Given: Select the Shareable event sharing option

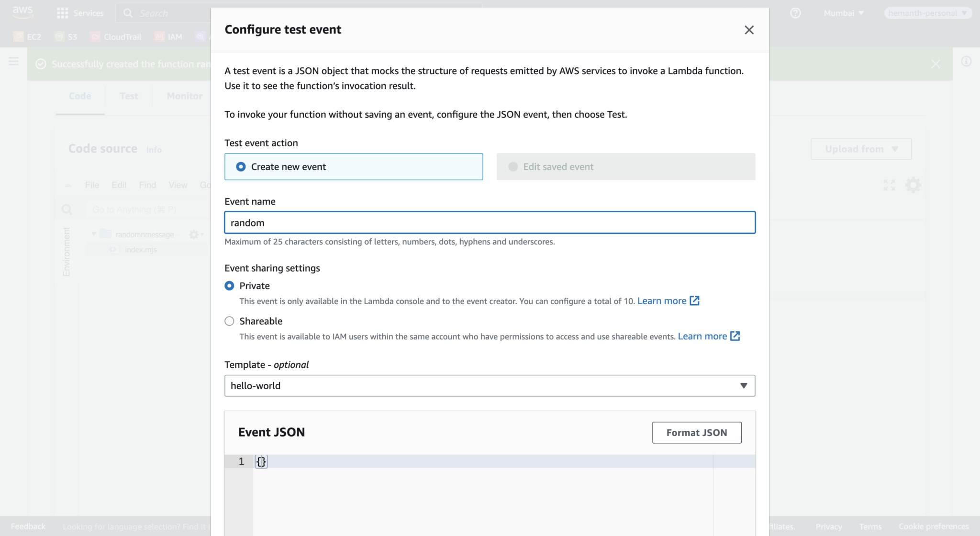Looking at the screenshot, I should coord(229,321).
